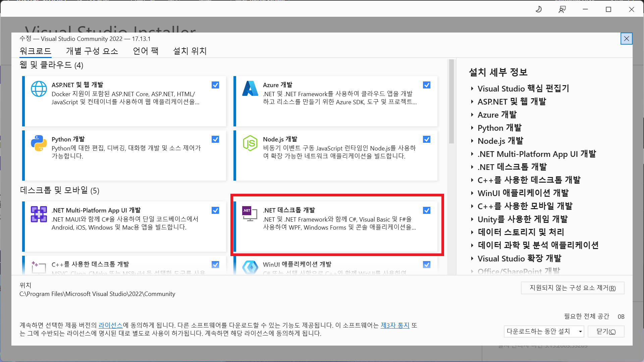The height and width of the screenshot is (362, 644).
Task: Open the feedback person icon in title bar
Action: 562,9
